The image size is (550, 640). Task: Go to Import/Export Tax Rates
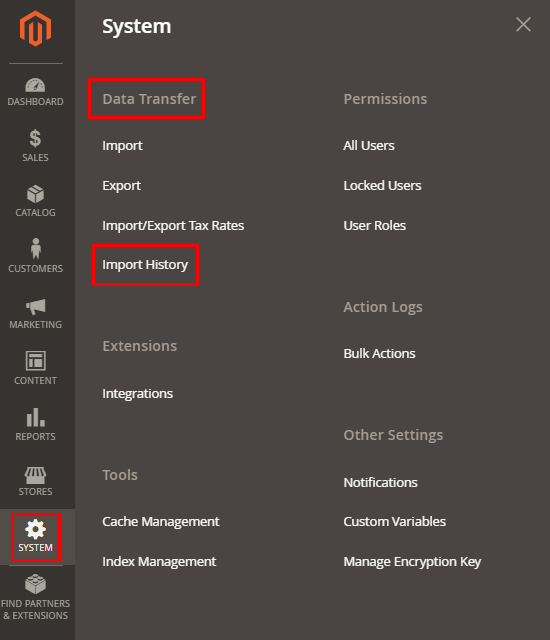[173, 225]
